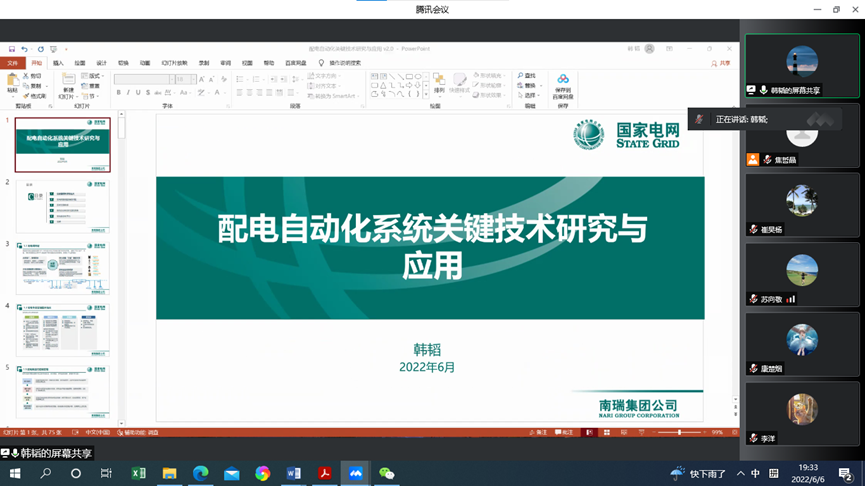The height and width of the screenshot is (486, 865).
Task: Open the Insert (插入) ribbon tab
Action: pyautogui.click(x=58, y=63)
